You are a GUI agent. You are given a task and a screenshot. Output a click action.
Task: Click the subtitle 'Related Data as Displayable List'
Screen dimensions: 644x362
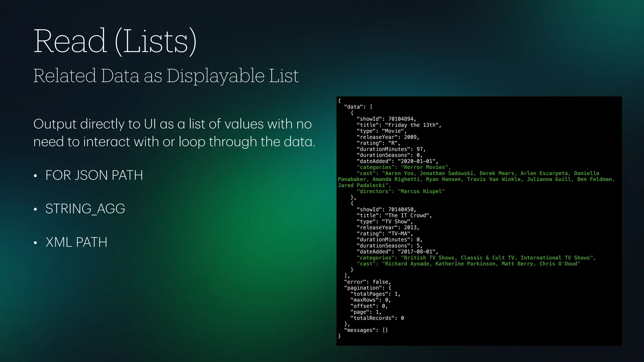pyautogui.click(x=166, y=76)
